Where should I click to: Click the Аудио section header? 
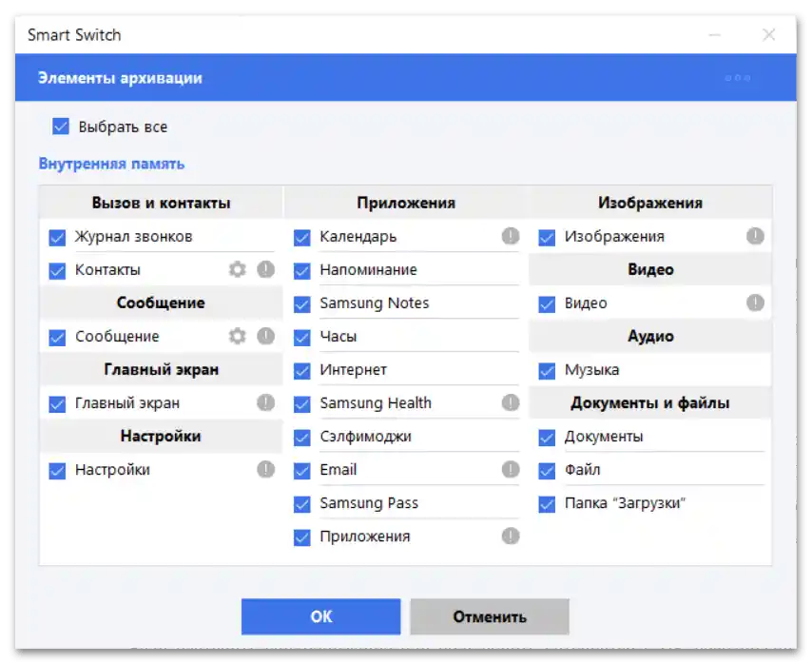650,336
